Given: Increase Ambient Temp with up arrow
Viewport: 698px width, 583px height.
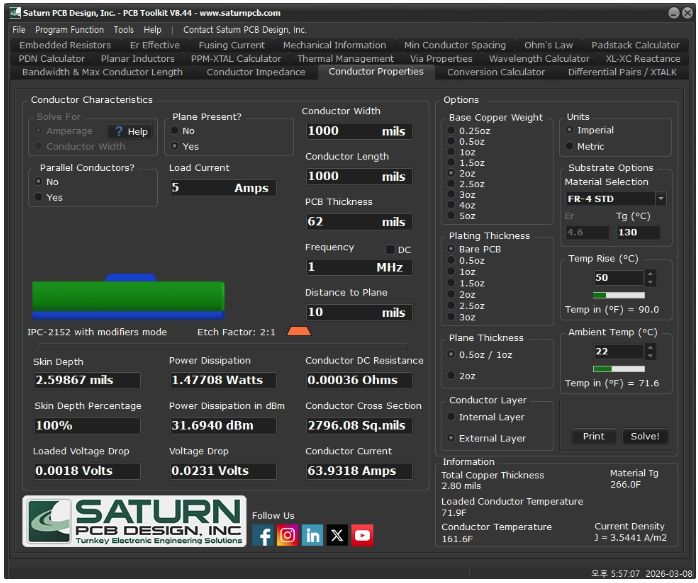Looking at the screenshot, I should point(650,348).
